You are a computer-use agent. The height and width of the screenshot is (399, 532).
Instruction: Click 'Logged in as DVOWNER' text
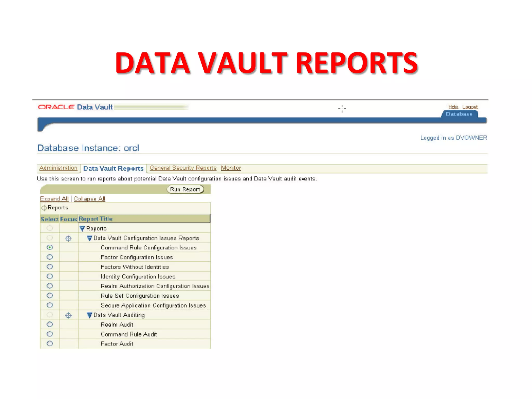click(x=454, y=138)
